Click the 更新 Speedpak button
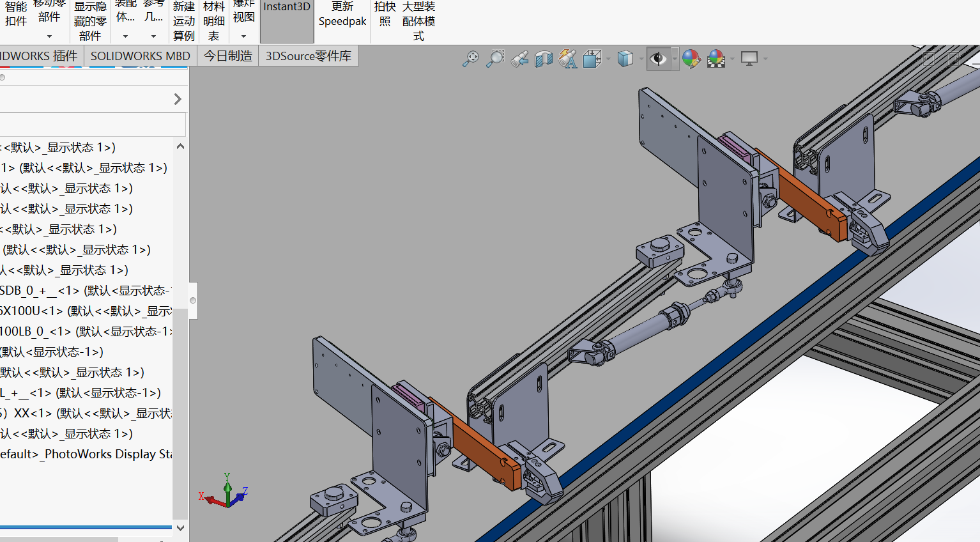Viewport: 980px width, 542px height. click(342, 14)
